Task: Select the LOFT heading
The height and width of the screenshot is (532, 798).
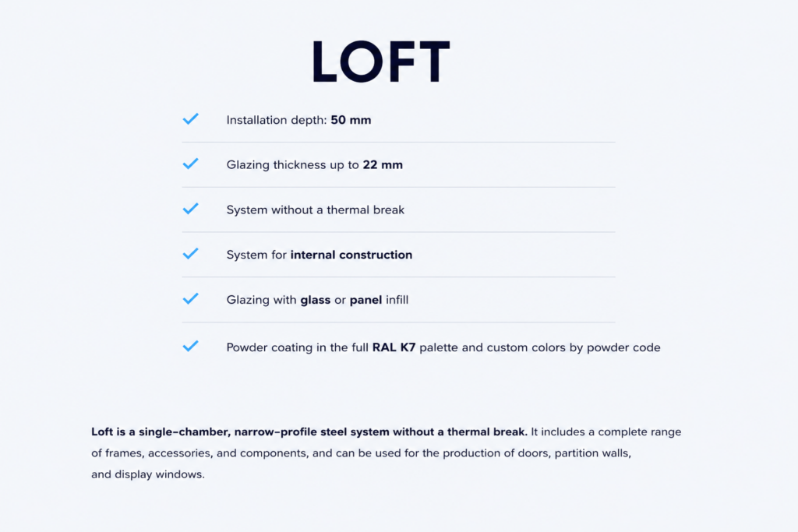Action: pyautogui.click(x=380, y=62)
